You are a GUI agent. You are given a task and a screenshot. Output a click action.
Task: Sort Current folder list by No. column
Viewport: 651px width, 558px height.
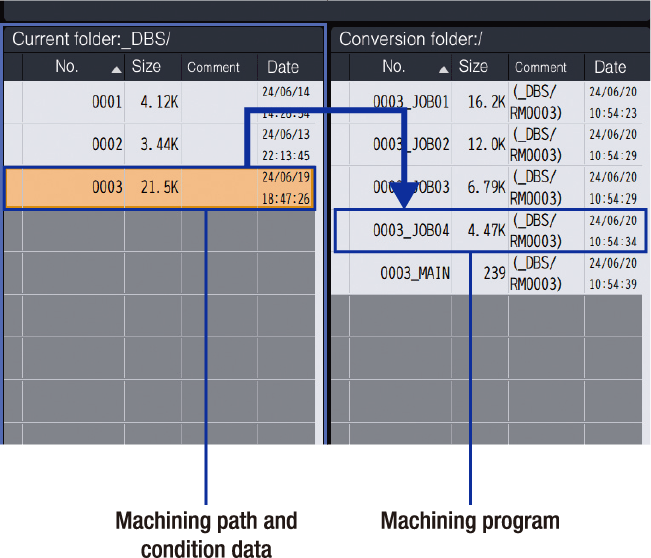[73, 67]
